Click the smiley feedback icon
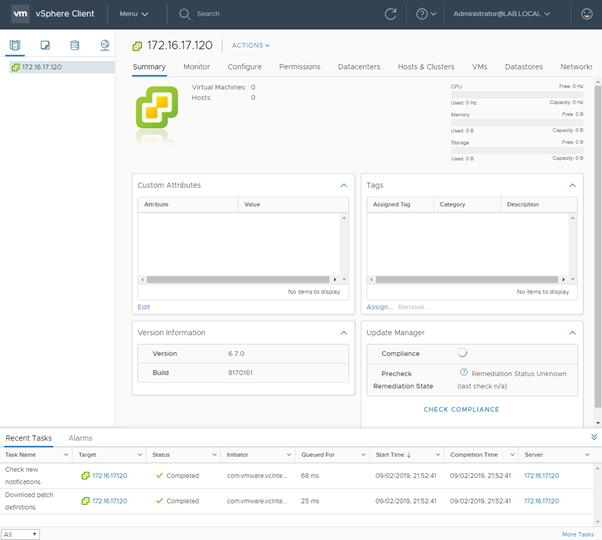 click(x=586, y=14)
